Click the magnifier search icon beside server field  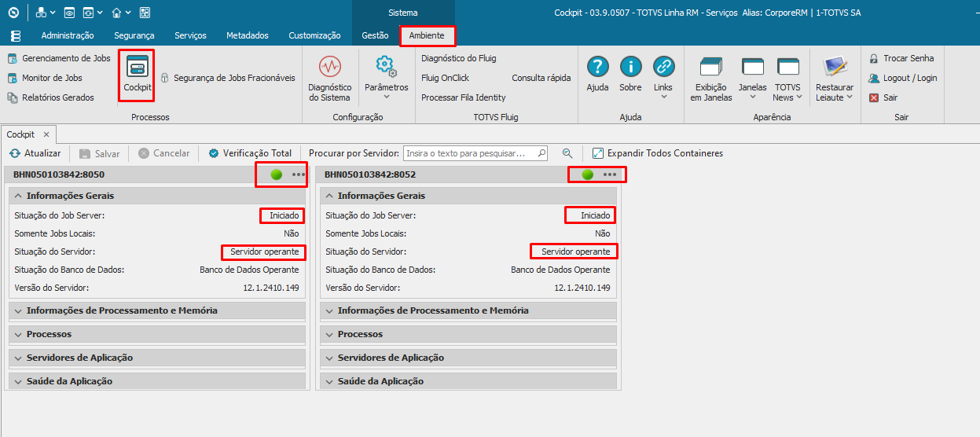pos(567,153)
